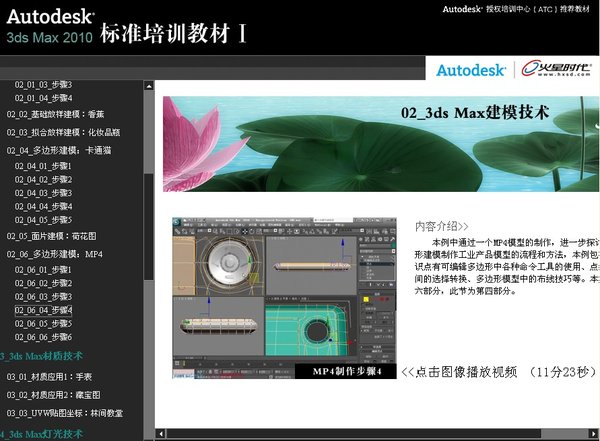600x441 pixels.
Task: Click horizontal scrollbar left arrow
Action: pyautogui.click(x=161, y=434)
